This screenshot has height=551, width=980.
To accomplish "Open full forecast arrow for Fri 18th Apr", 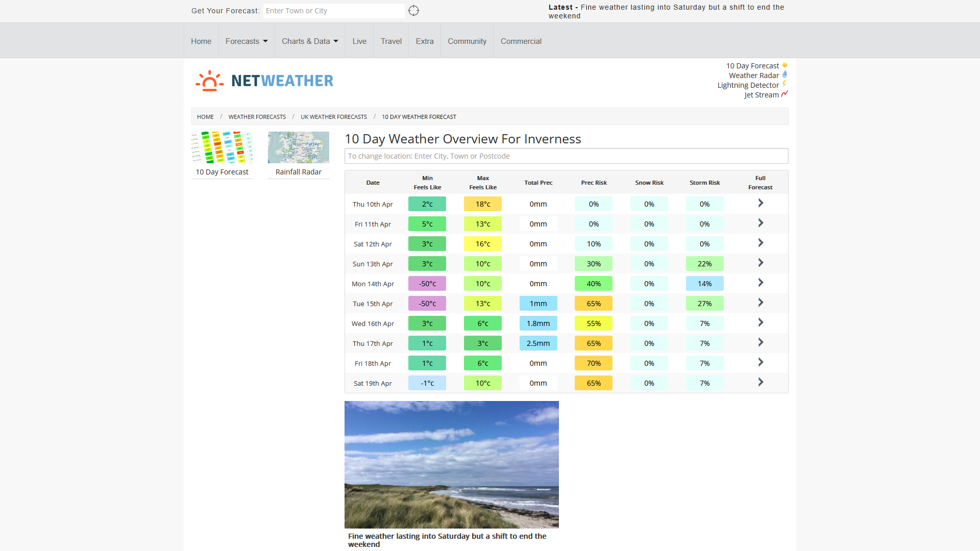I will [761, 362].
